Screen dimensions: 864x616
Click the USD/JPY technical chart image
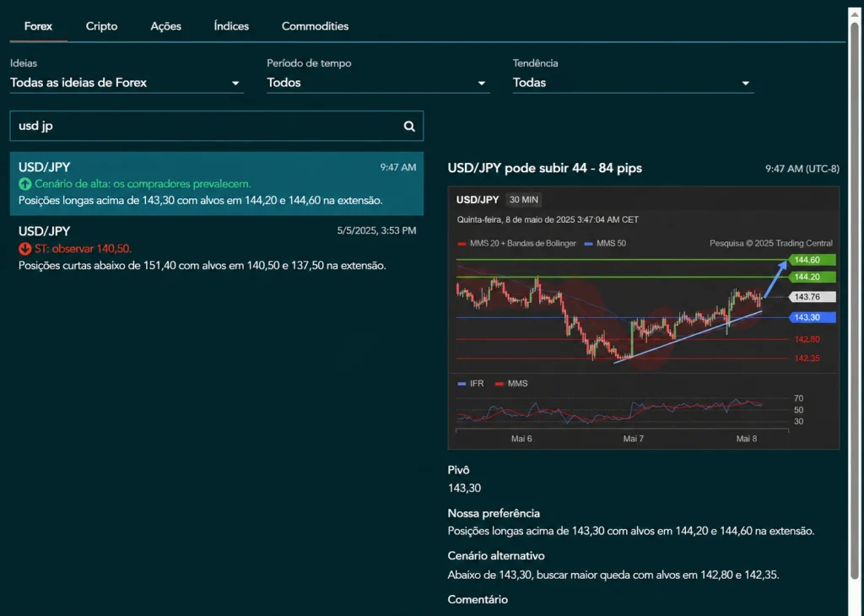644,318
